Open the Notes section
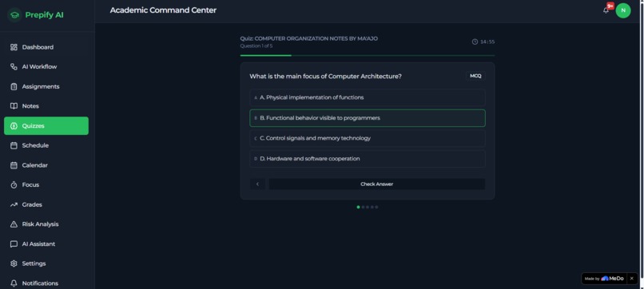Image resolution: width=644 pixels, height=289 pixels. tap(46, 106)
